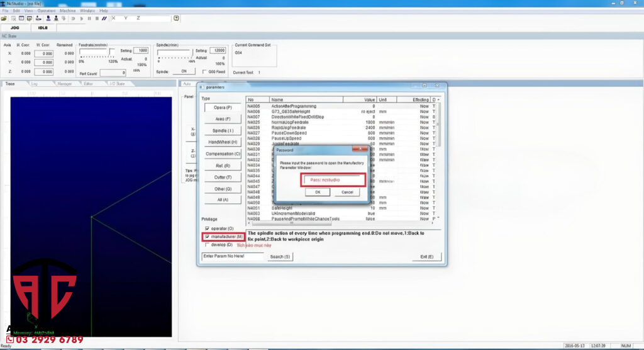Click OK in the Password dialog

pos(318,192)
